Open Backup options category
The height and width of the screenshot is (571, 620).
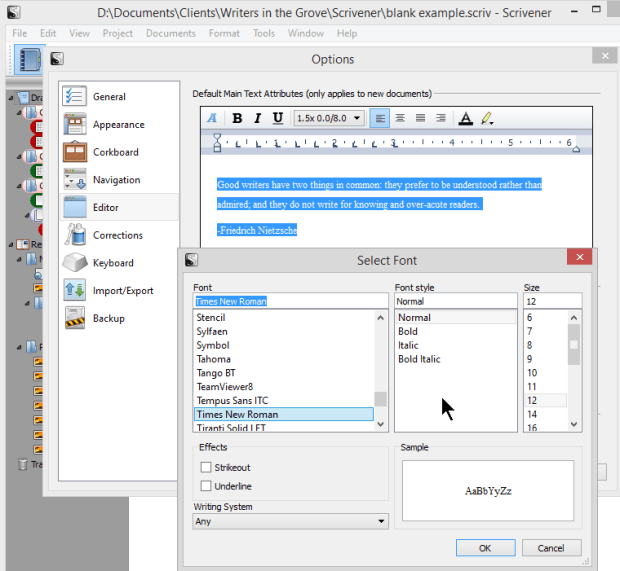pos(120,318)
